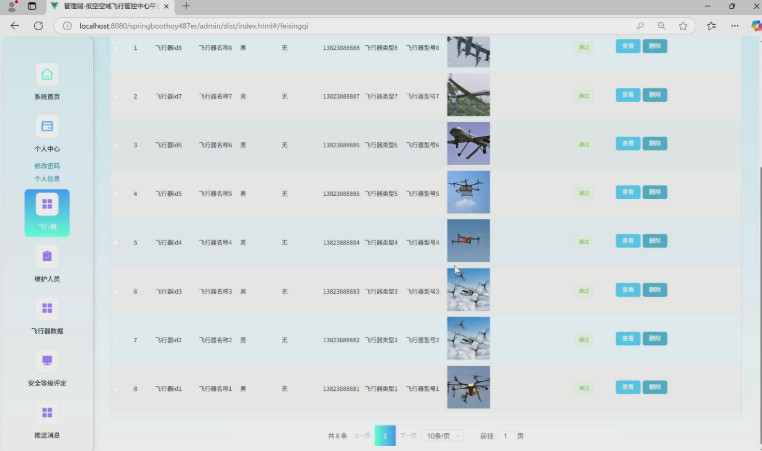Open thumbnail in row 飞行器id2
This screenshot has height=451, width=762.
pyautogui.click(x=468, y=338)
